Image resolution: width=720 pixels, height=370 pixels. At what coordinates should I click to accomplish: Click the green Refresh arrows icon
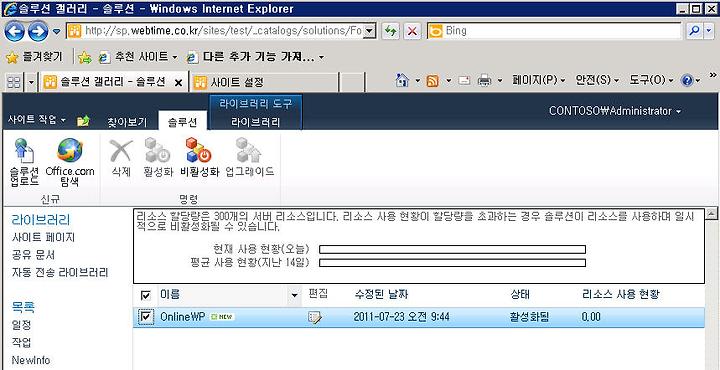(391, 31)
